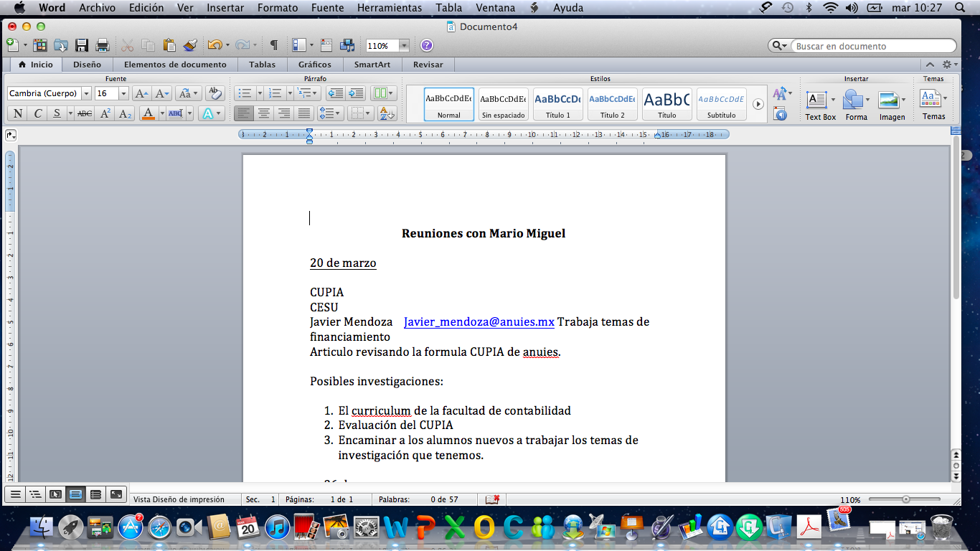
Task: Open Word Help with the purple question mark
Action: click(x=427, y=45)
